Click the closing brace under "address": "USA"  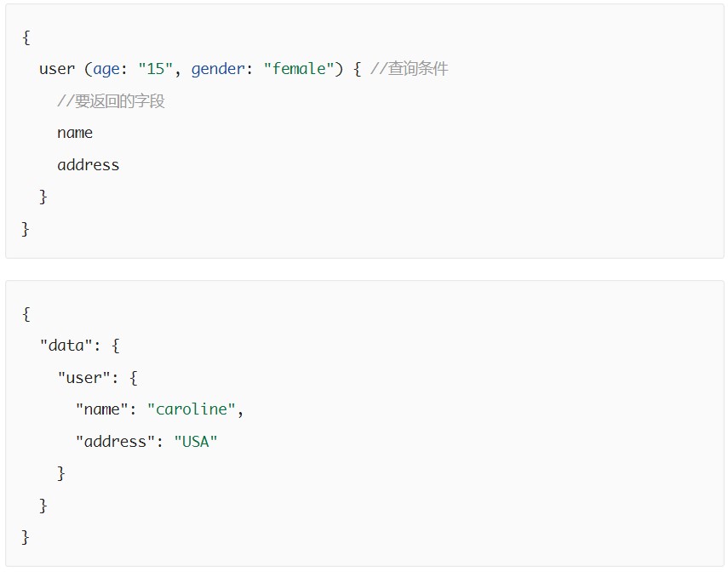(61, 473)
